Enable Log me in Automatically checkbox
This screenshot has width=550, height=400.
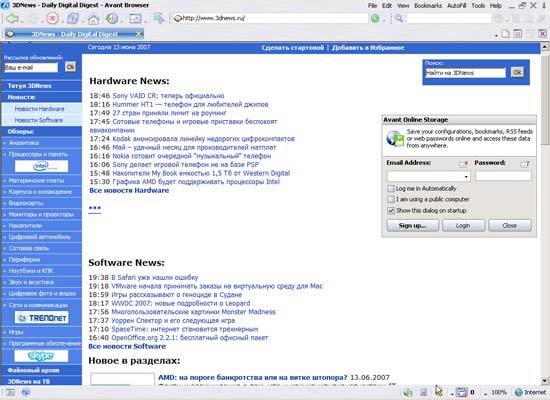tap(391, 188)
